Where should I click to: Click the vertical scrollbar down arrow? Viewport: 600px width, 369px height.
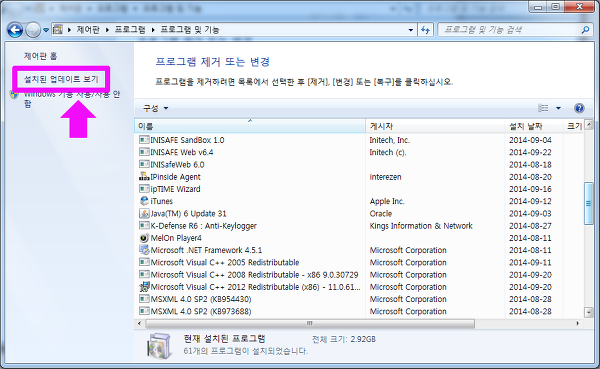[x=589, y=312]
